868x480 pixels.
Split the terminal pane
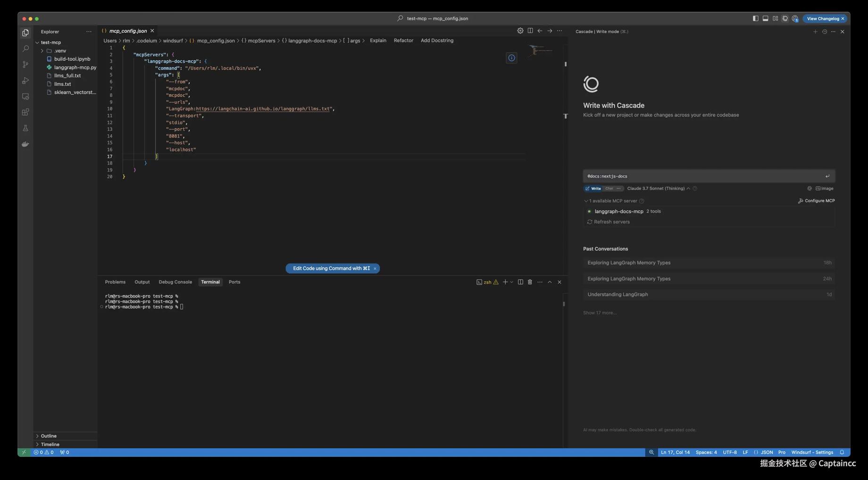(x=520, y=282)
